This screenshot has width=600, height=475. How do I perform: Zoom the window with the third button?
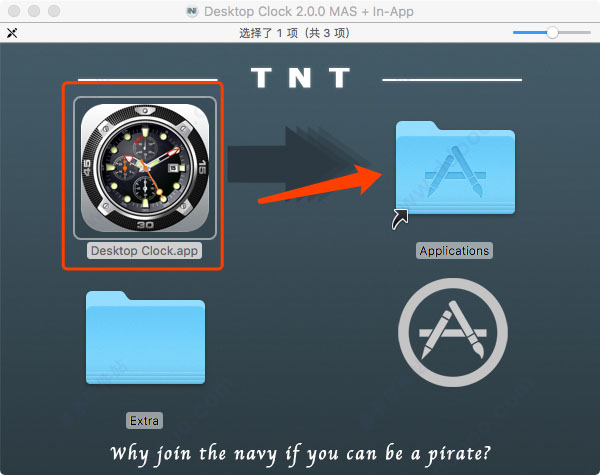coord(54,11)
